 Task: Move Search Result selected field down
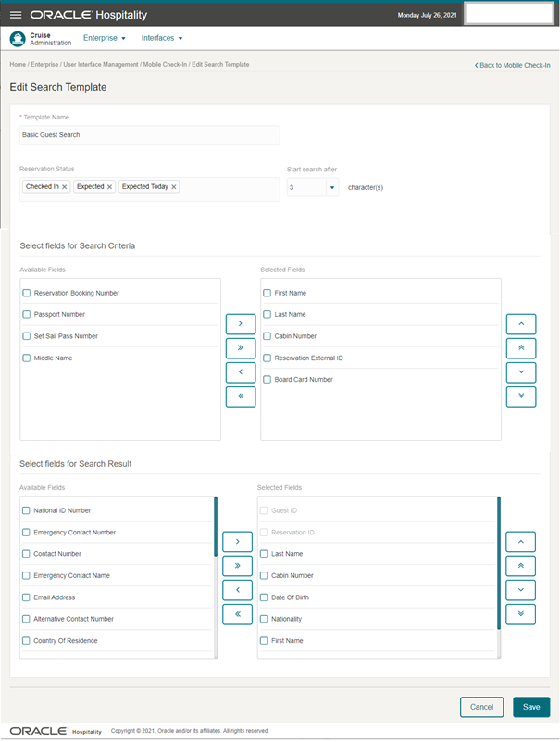[x=521, y=590]
